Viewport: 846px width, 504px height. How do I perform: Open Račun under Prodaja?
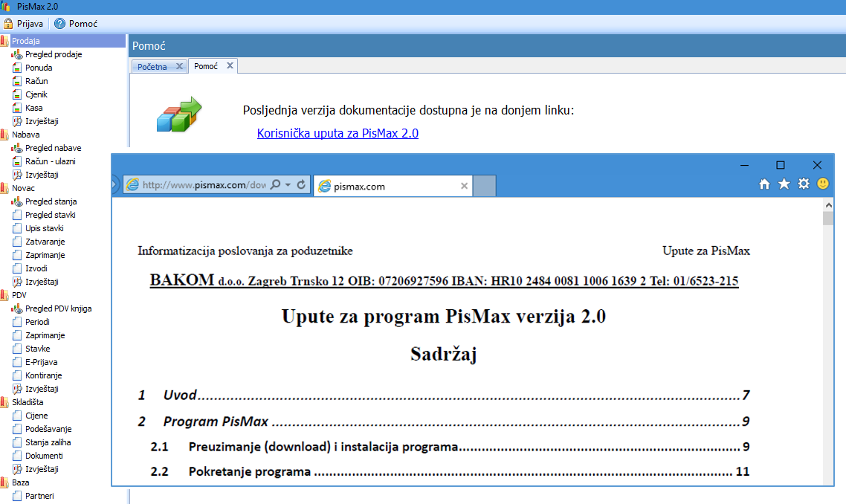point(36,81)
